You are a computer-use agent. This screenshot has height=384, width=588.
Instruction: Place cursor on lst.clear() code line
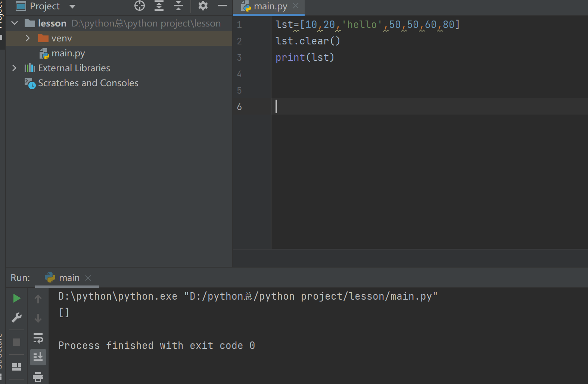tap(308, 41)
